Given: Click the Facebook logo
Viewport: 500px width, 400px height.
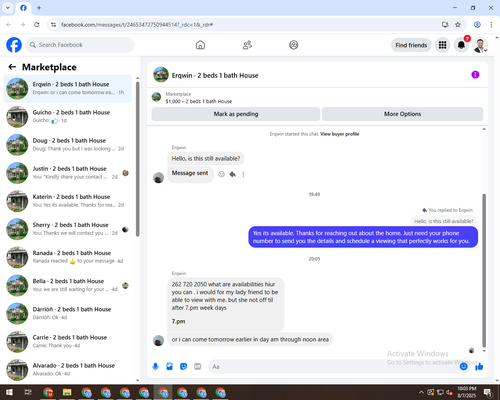Looking at the screenshot, I should (x=14, y=45).
